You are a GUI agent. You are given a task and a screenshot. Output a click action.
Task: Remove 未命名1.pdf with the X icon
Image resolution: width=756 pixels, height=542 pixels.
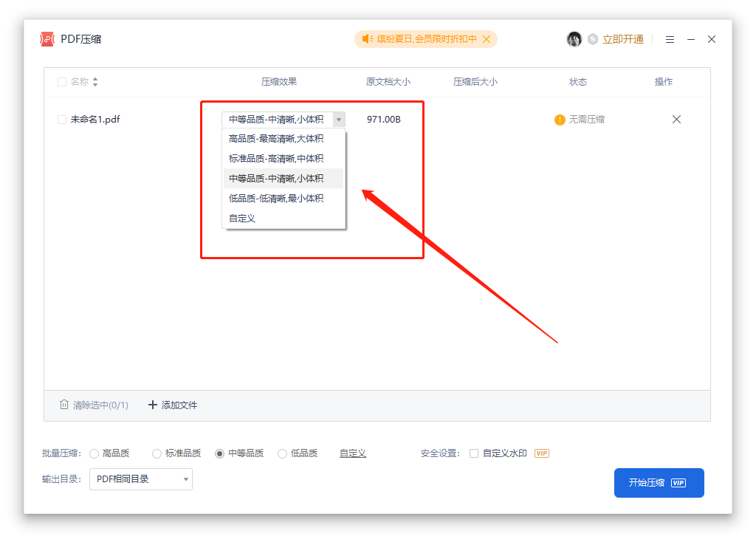[676, 119]
